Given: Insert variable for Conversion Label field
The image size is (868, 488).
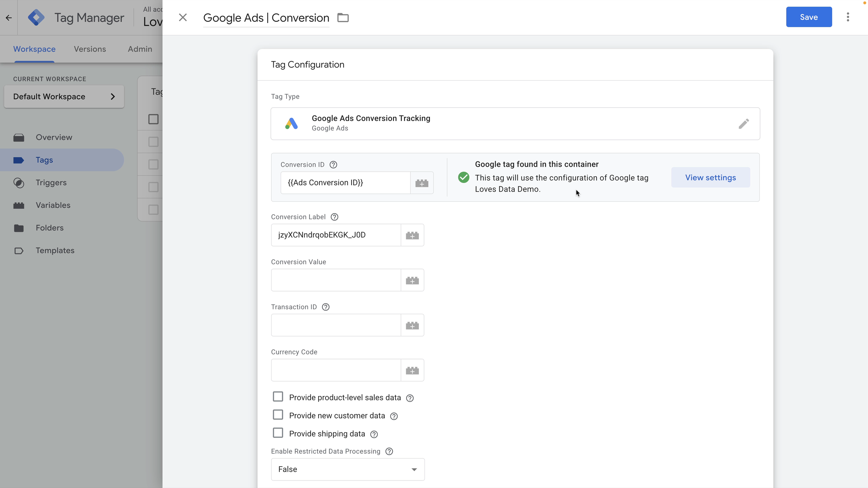Looking at the screenshot, I should (413, 235).
